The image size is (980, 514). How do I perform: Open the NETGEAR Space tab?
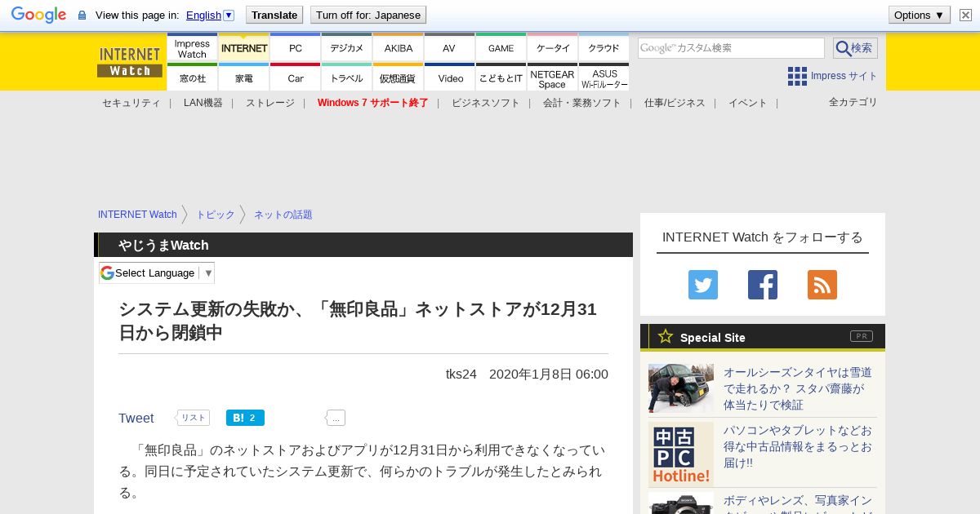553,78
